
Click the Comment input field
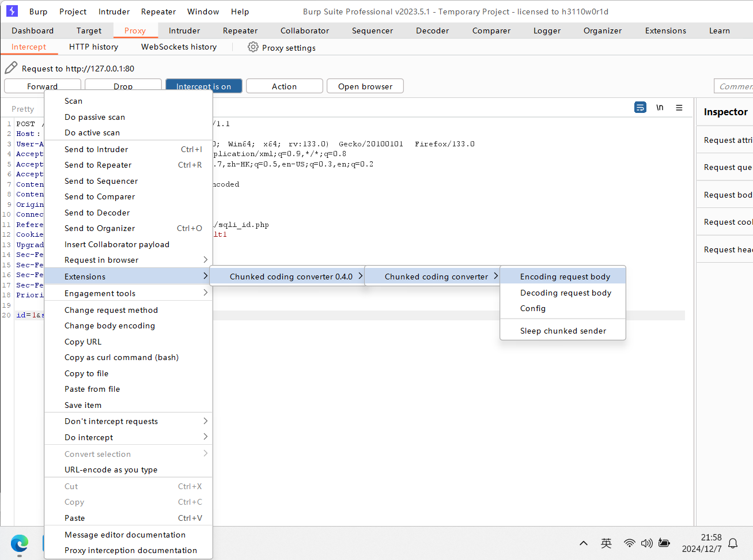click(733, 86)
